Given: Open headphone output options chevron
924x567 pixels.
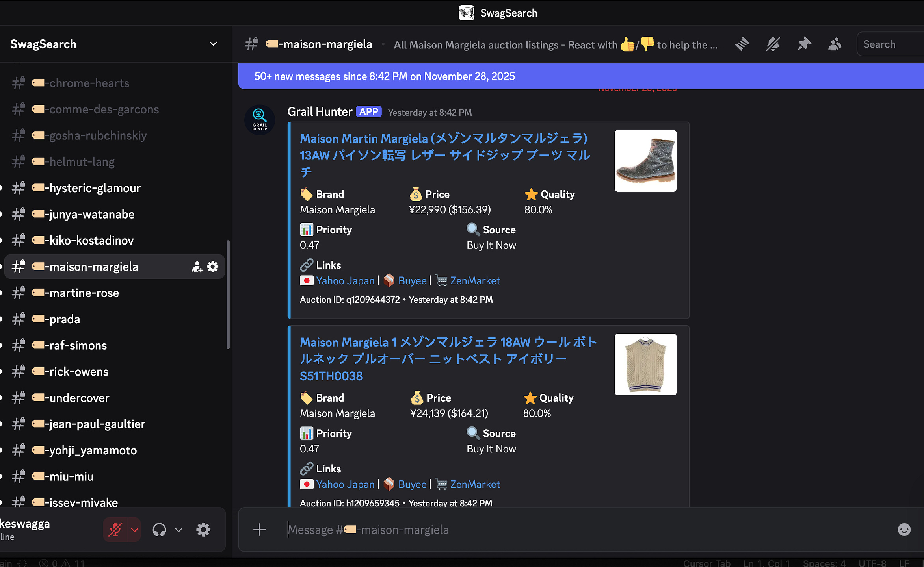Looking at the screenshot, I should [x=178, y=530].
